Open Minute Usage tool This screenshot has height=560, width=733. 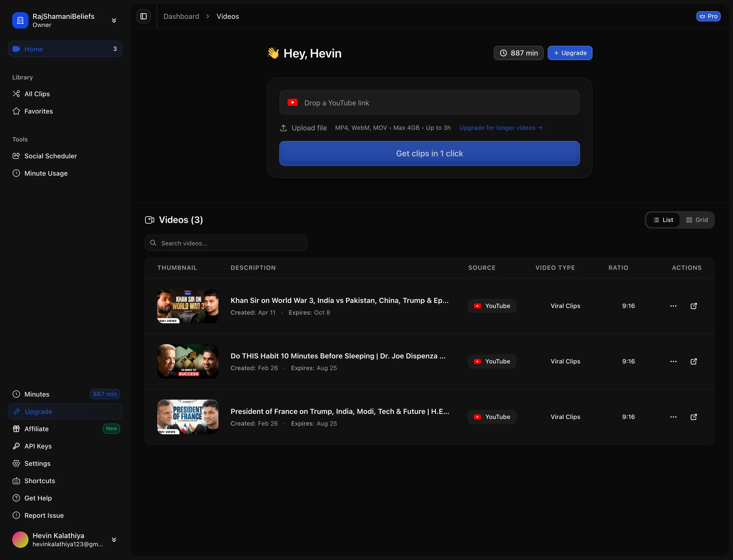[65, 173]
